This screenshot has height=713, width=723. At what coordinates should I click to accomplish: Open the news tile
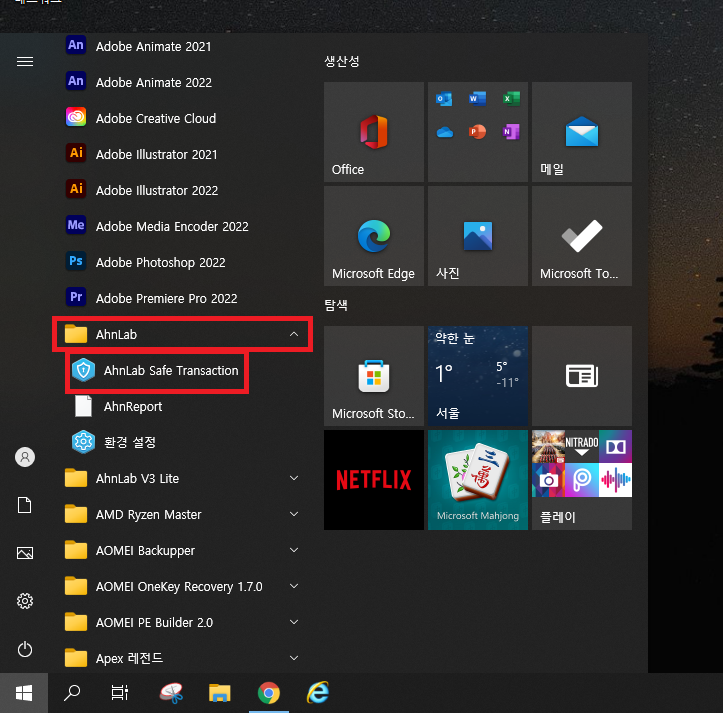pos(582,376)
